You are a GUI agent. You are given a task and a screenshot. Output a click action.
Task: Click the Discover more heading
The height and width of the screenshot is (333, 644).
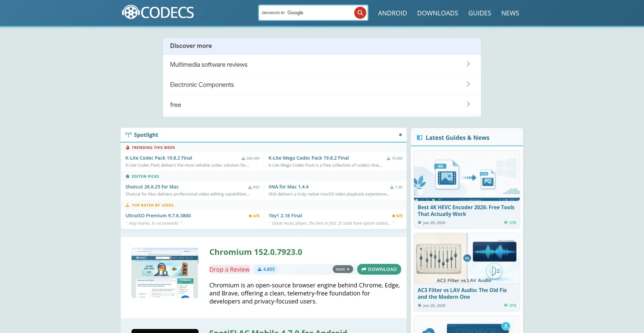tap(191, 46)
